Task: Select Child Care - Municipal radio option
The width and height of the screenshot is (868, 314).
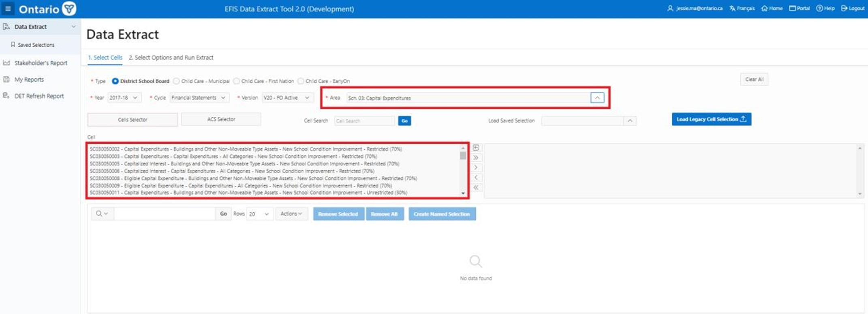Action: 176,81
